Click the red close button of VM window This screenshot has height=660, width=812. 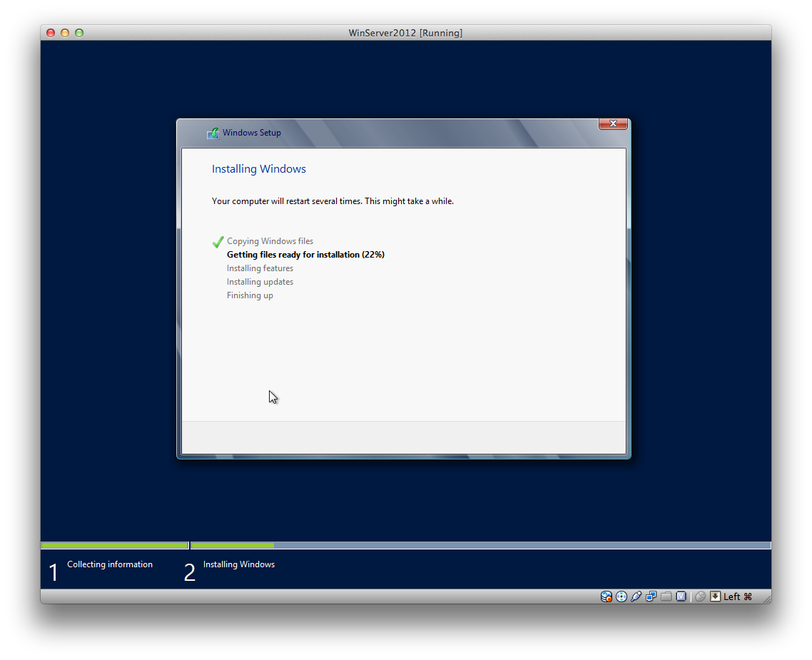pos(51,33)
